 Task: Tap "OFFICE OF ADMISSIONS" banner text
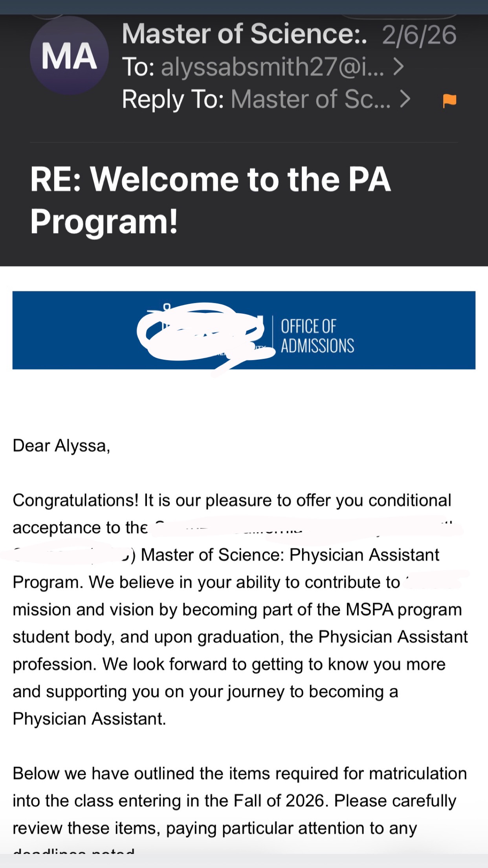pyautogui.click(x=317, y=336)
